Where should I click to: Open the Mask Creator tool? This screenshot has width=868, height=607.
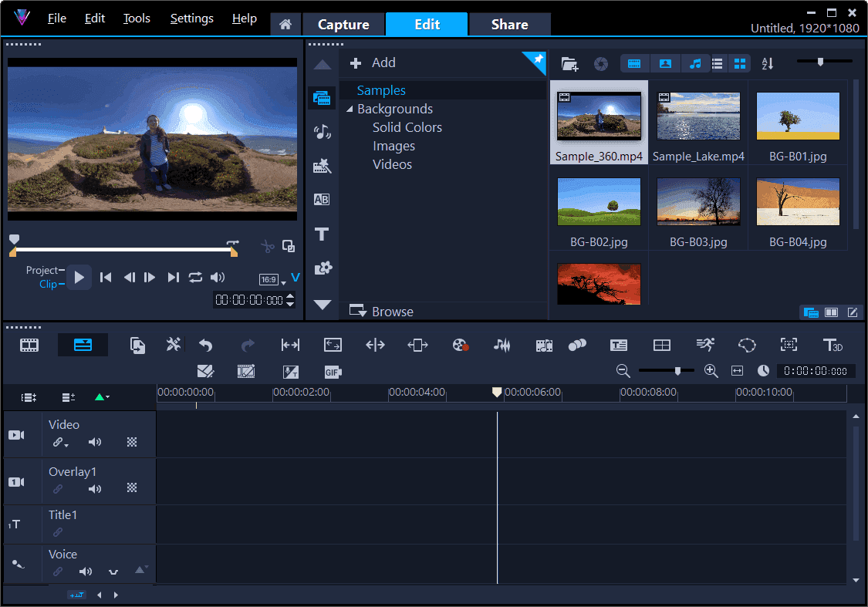click(x=747, y=346)
